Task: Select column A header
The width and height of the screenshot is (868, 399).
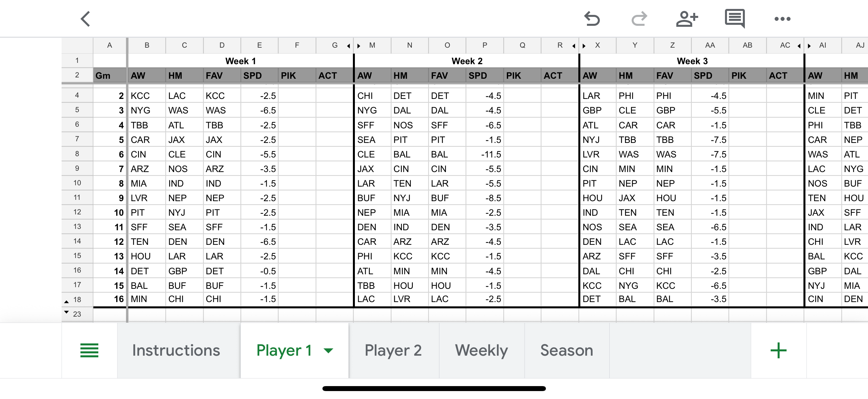Action: (110, 45)
